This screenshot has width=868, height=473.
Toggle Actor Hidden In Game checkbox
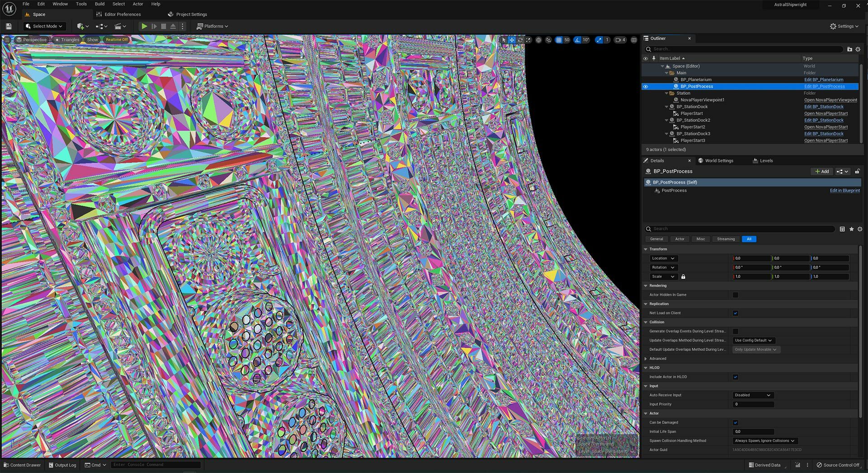(x=736, y=295)
